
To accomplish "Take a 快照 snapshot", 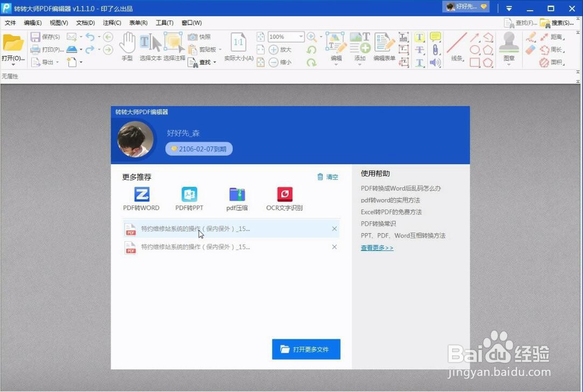I will pyautogui.click(x=201, y=37).
